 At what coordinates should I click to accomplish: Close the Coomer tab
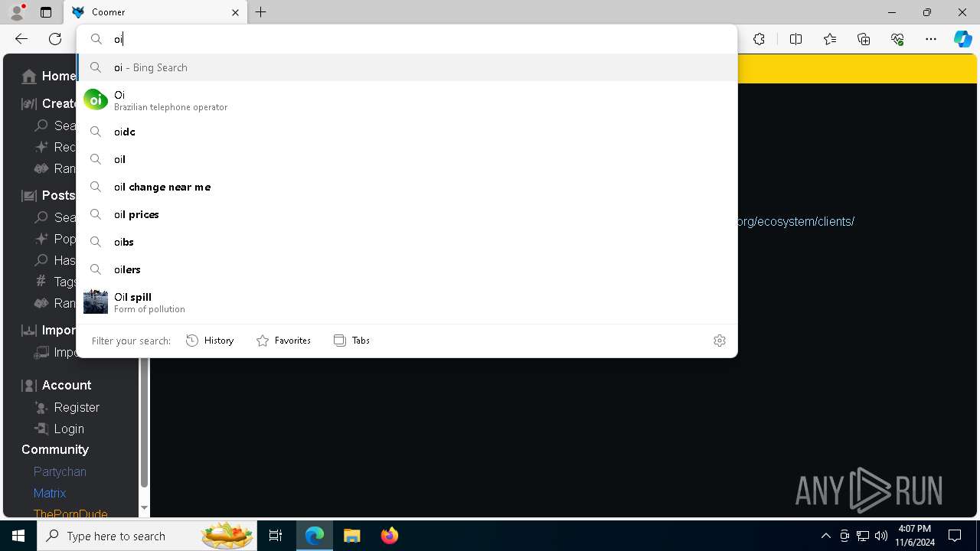point(235,12)
